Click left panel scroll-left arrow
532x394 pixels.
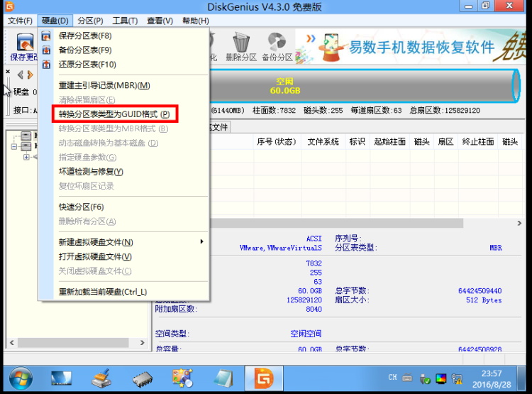[12, 342]
